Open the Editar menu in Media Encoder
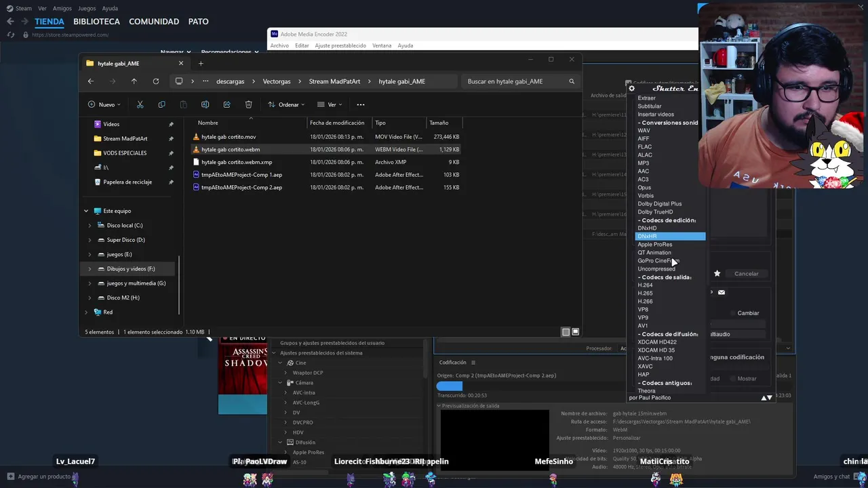The image size is (868, 488). click(x=302, y=45)
